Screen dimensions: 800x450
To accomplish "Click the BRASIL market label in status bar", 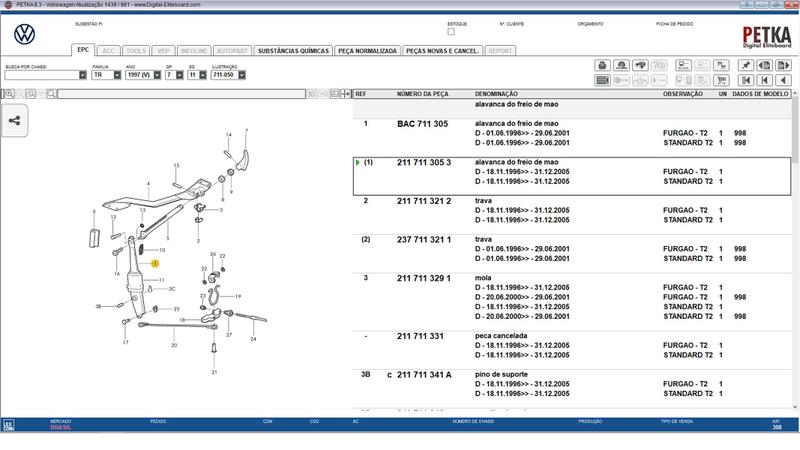I will pos(61,428).
